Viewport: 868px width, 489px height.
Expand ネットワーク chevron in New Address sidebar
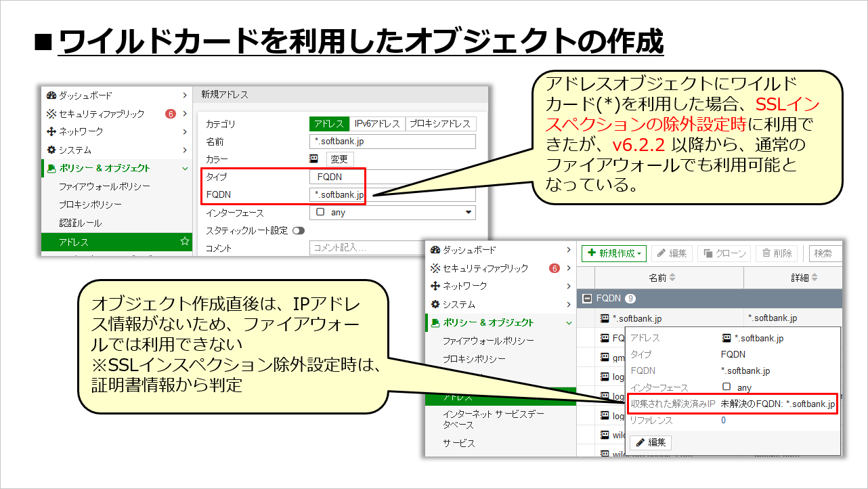click(185, 131)
